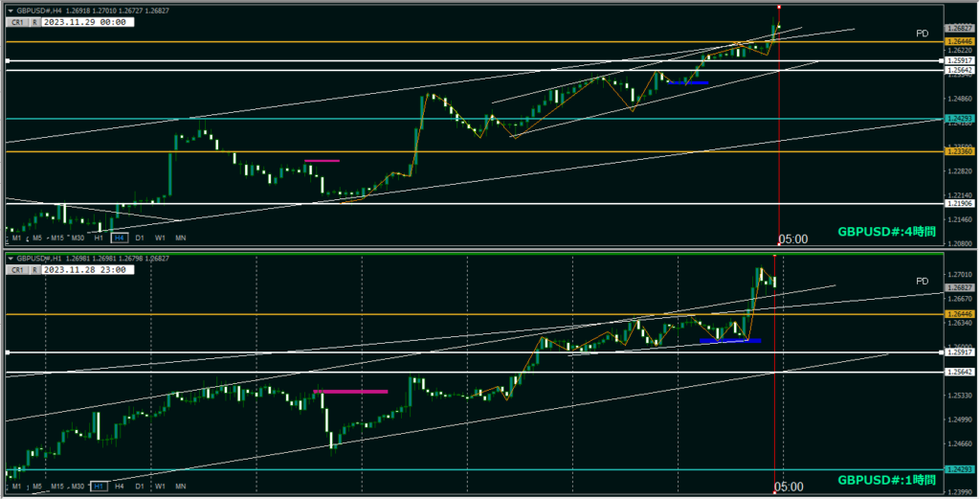The height and width of the screenshot is (499, 980).
Task: Select the magenta line on H1 chart
Action: point(350,392)
